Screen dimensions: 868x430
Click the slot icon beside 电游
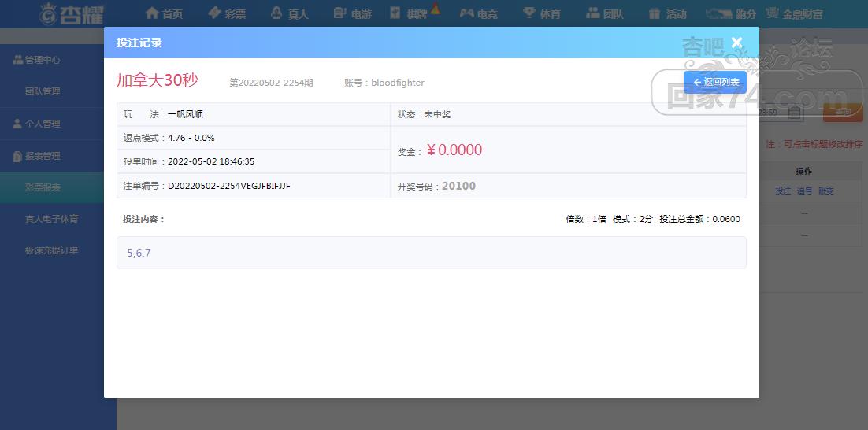pos(340,13)
